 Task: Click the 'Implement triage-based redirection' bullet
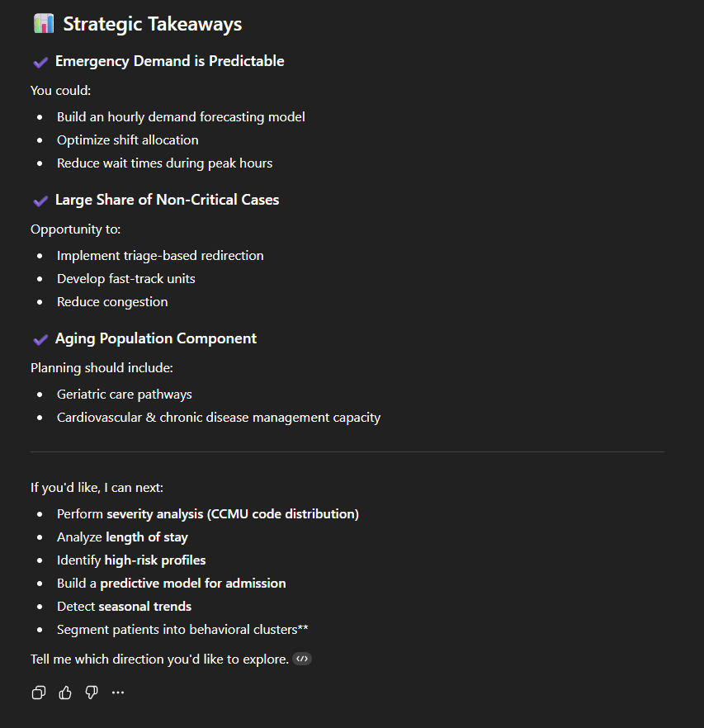160,256
